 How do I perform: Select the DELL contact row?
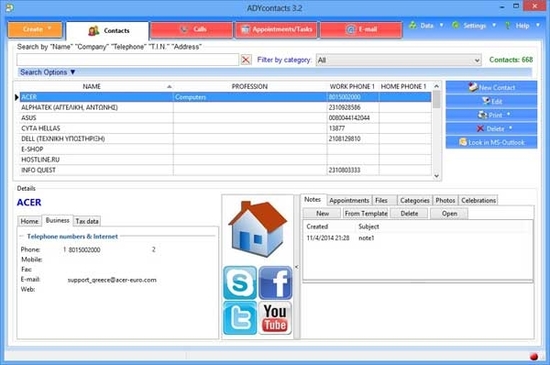[x=225, y=139]
